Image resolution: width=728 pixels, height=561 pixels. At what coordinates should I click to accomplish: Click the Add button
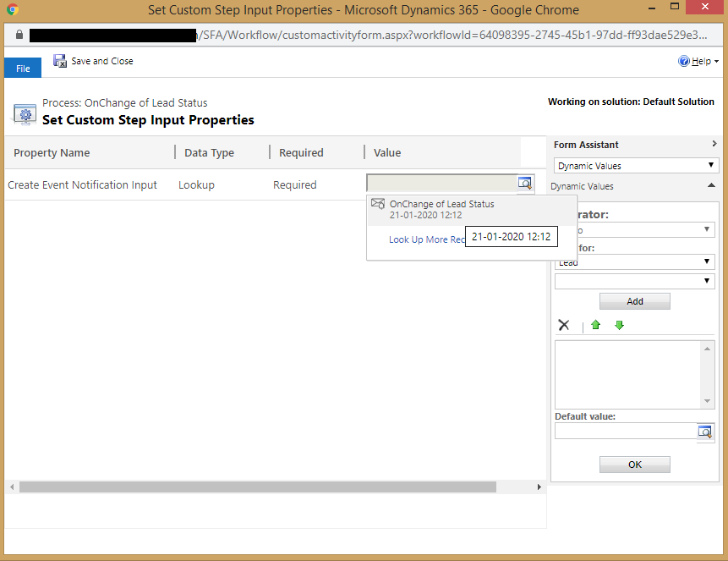tap(635, 301)
